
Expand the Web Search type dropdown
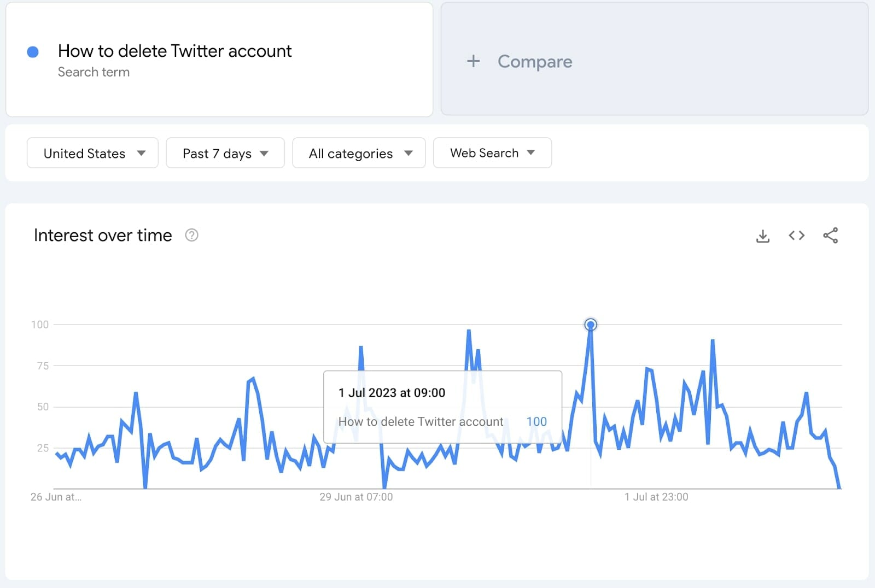(x=492, y=153)
